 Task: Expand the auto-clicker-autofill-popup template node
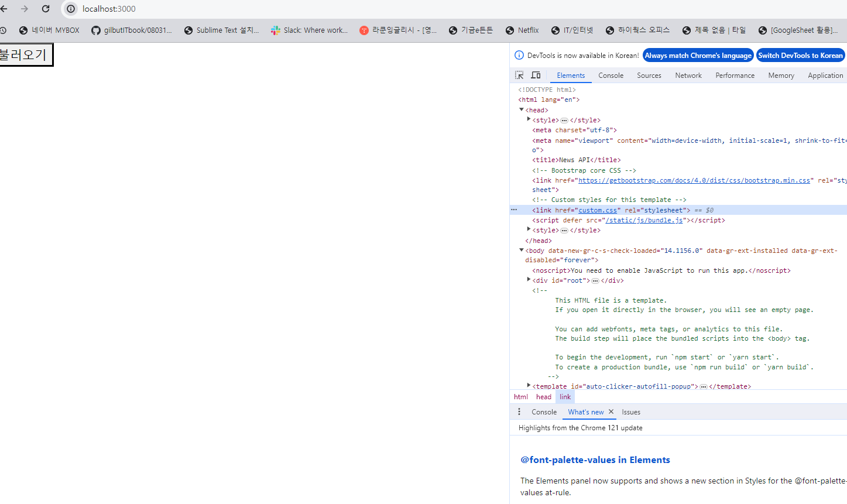pyautogui.click(x=529, y=386)
